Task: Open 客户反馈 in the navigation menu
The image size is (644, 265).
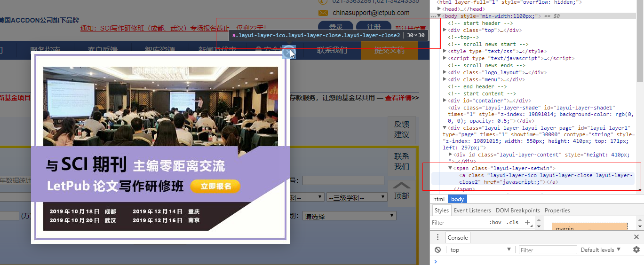Action: point(103,50)
